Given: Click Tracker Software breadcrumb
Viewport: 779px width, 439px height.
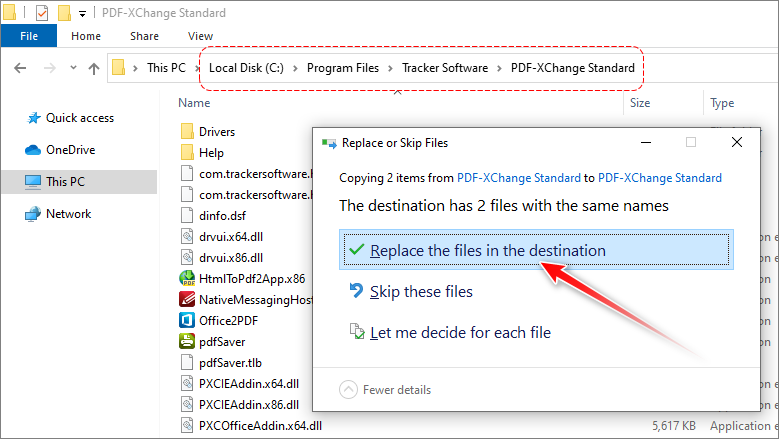Looking at the screenshot, I should point(445,68).
